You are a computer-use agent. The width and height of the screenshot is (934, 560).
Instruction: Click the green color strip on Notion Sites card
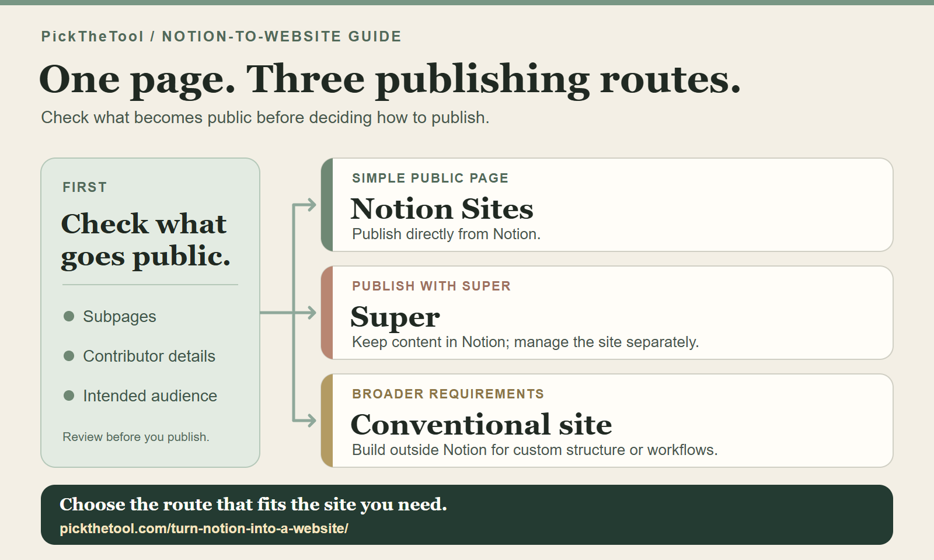click(327, 205)
